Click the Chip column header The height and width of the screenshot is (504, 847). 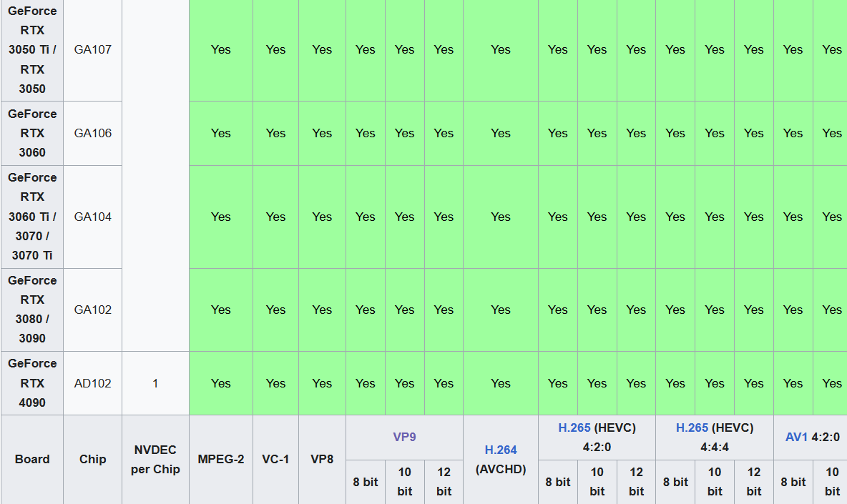coord(93,460)
